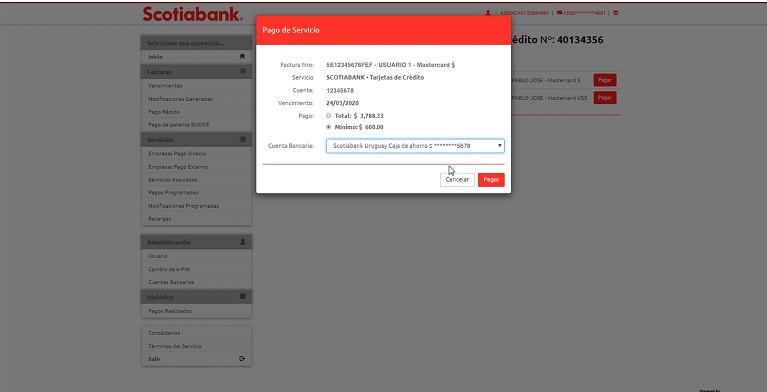This screenshot has width=767, height=392.
Task: Click the Histórico section header
Action: 196,297
